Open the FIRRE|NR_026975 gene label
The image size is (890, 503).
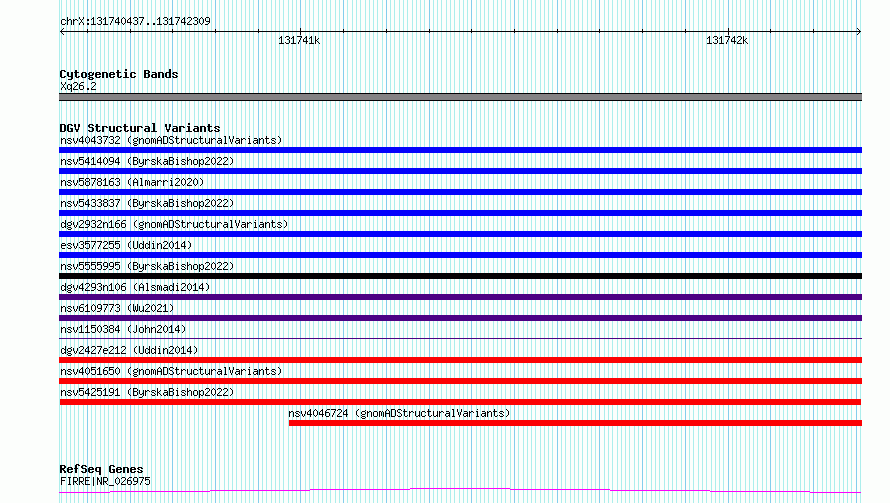(x=105, y=481)
